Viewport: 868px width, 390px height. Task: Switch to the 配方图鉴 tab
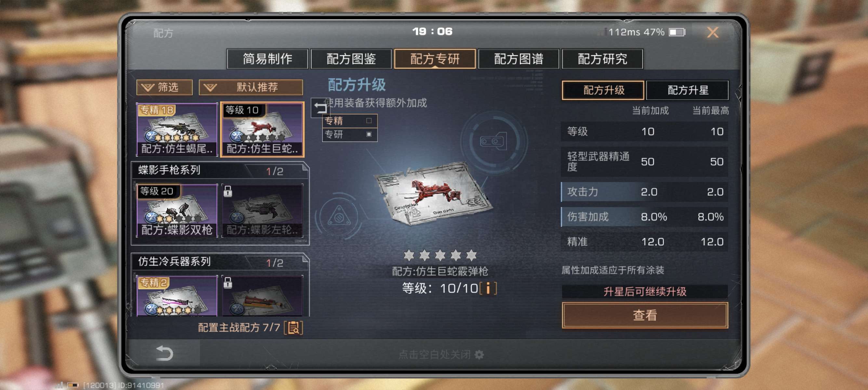coord(351,59)
